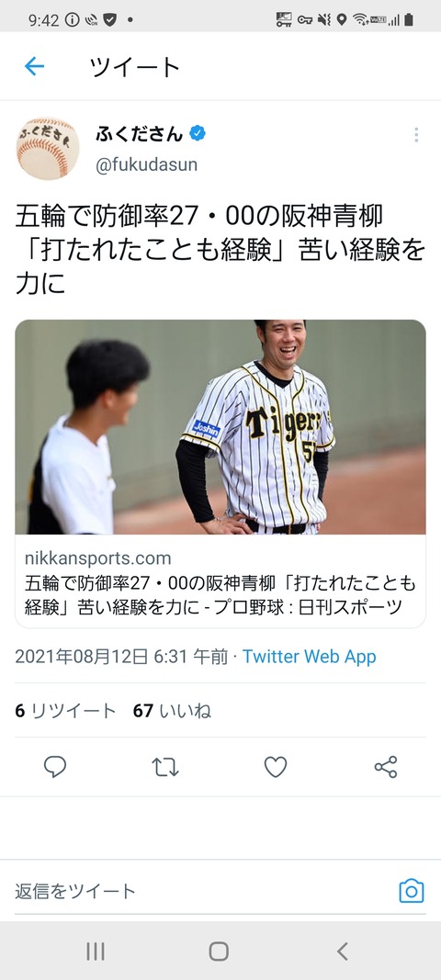Open the tweet's three-dot overflow menu

(x=416, y=135)
